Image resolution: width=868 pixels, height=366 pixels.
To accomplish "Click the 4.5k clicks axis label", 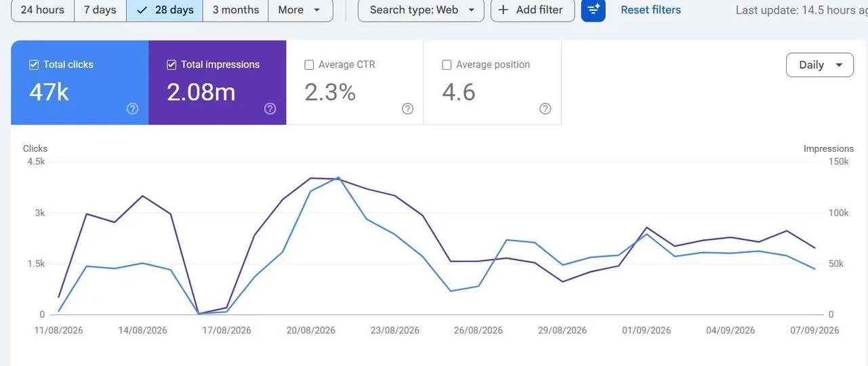I will (36, 161).
